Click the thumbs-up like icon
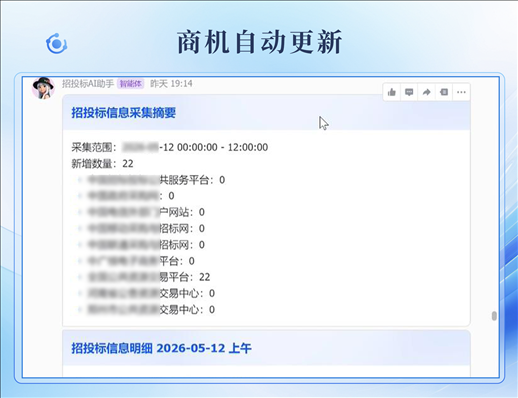Image resolution: width=518 pixels, height=398 pixels. [x=392, y=92]
